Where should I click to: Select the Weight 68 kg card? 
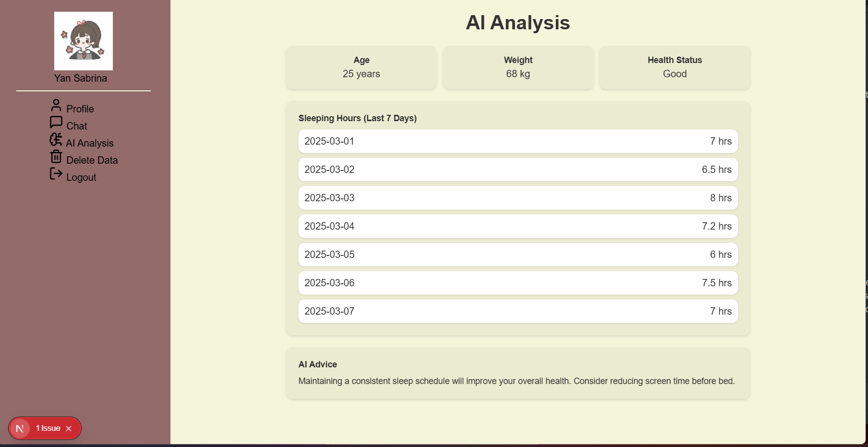point(518,67)
